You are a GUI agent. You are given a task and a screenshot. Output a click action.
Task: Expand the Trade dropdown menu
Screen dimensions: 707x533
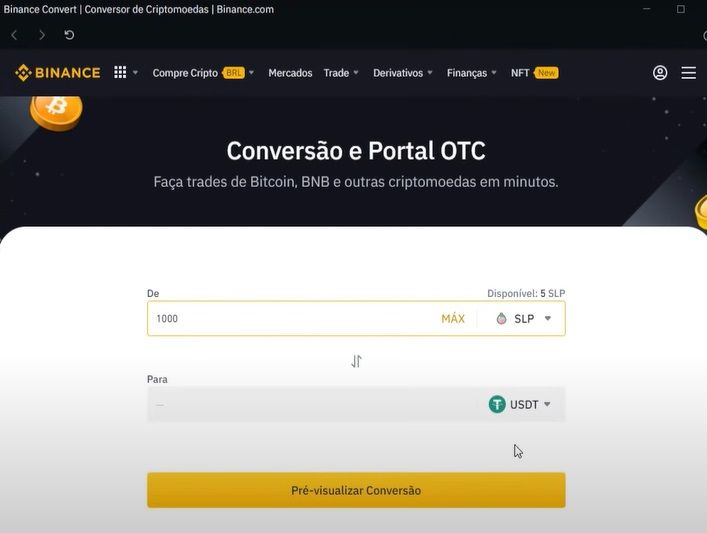point(341,73)
